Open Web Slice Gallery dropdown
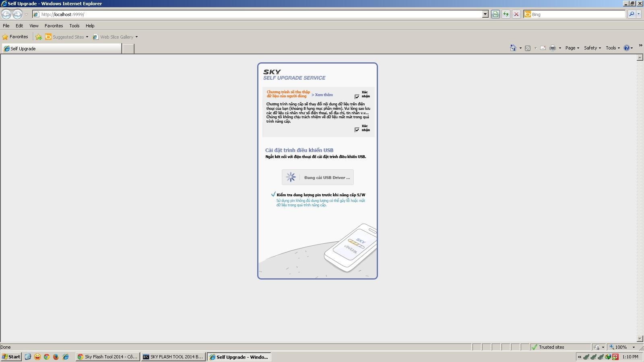 [115, 37]
